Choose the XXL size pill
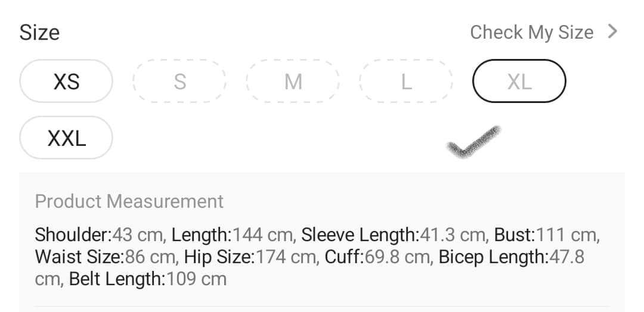The height and width of the screenshot is (312, 644). (x=66, y=138)
